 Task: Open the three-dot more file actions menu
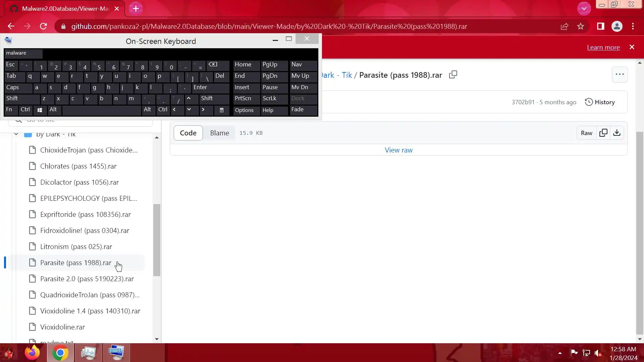tap(620, 74)
